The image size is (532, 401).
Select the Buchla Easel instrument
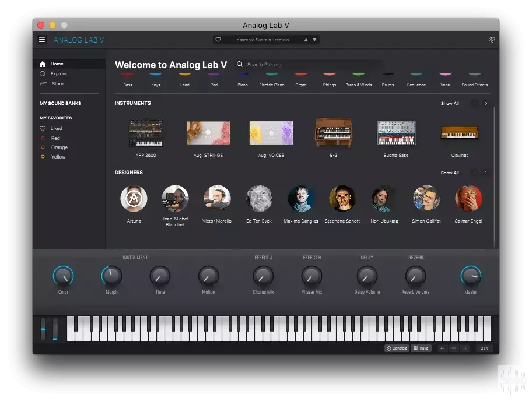pos(397,138)
